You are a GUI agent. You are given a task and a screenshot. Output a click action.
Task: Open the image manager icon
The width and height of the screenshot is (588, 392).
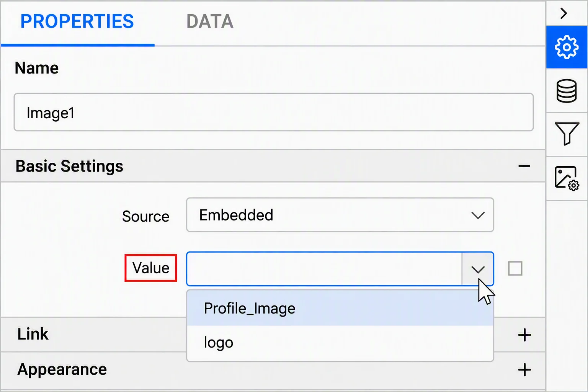[x=567, y=178]
